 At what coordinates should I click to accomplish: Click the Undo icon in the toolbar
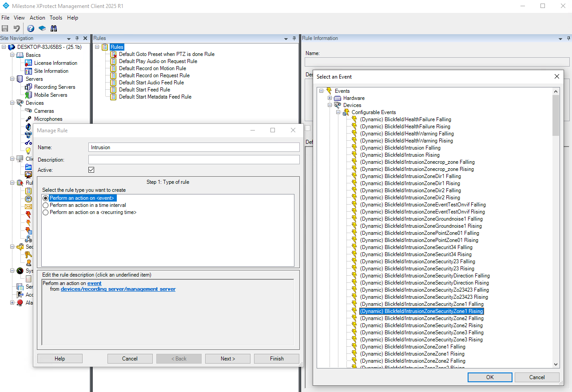coord(16,28)
